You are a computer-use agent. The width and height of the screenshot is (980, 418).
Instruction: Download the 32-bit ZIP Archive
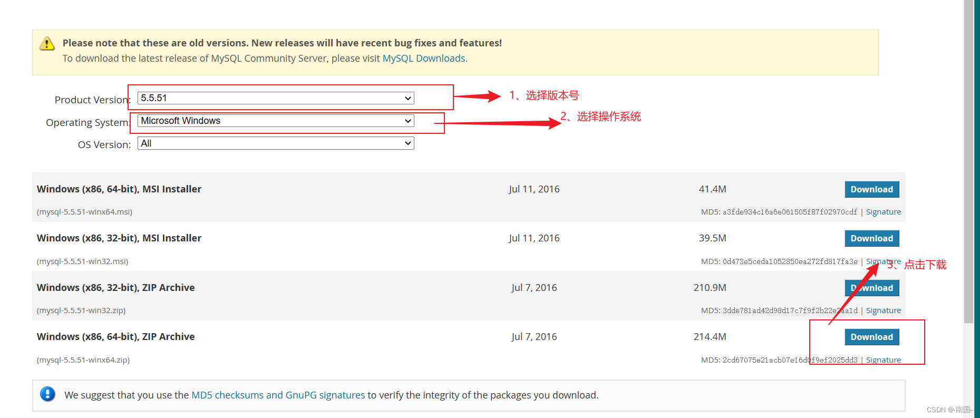coord(871,288)
